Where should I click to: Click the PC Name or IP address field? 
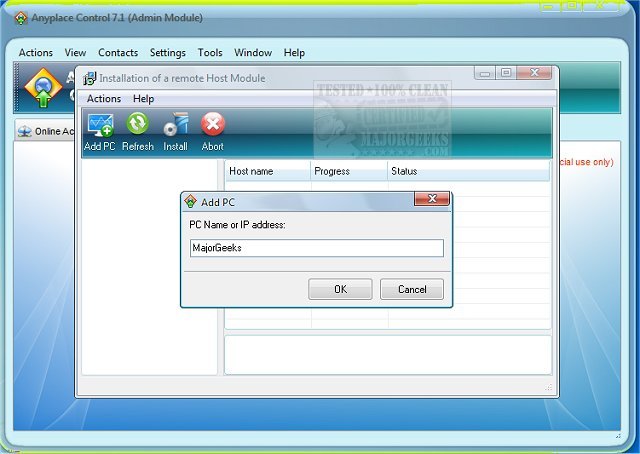point(317,248)
